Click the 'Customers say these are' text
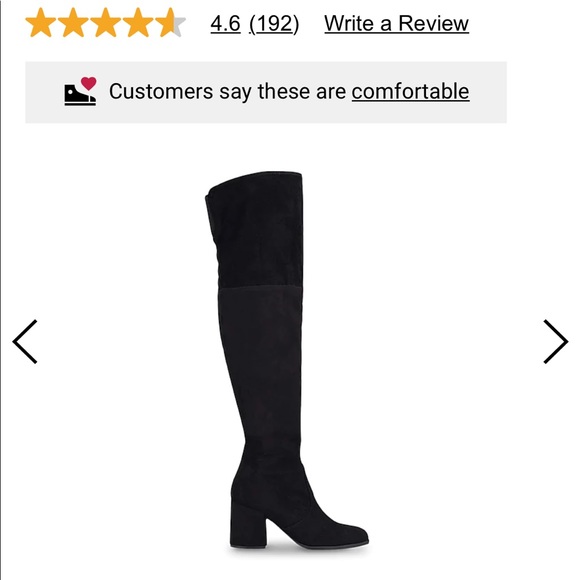The image size is (580, 580). [227, 91]
